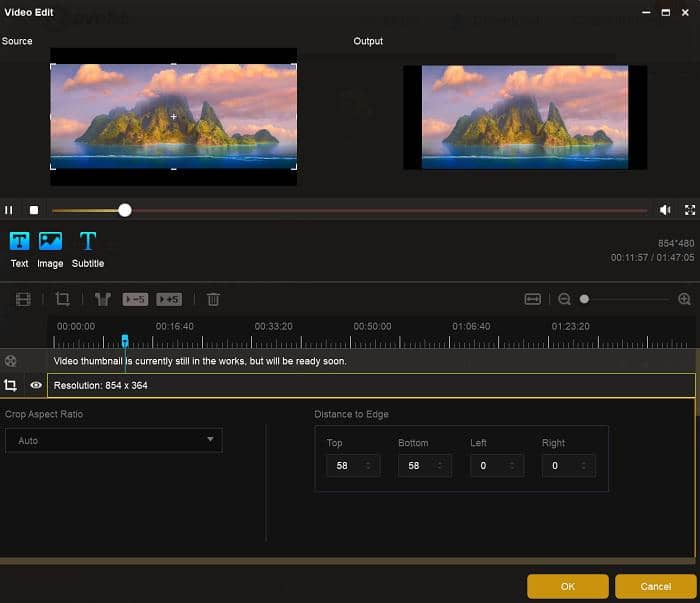Click the 00:50:00 timeline ruler label

(372, 326)
